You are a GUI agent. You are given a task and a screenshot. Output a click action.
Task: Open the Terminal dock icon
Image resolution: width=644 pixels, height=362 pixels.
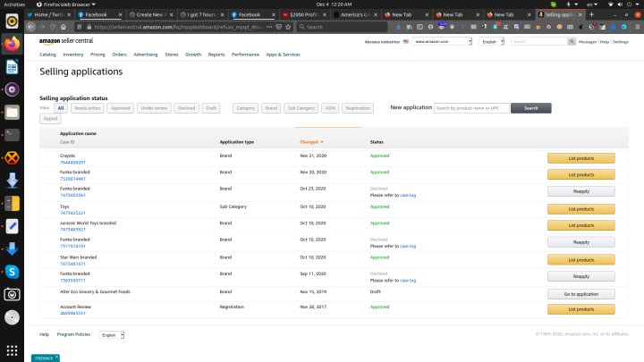coord(12,135)
